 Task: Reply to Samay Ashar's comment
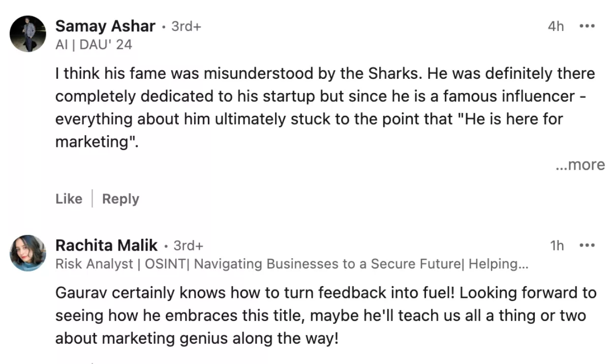point(120,199)
